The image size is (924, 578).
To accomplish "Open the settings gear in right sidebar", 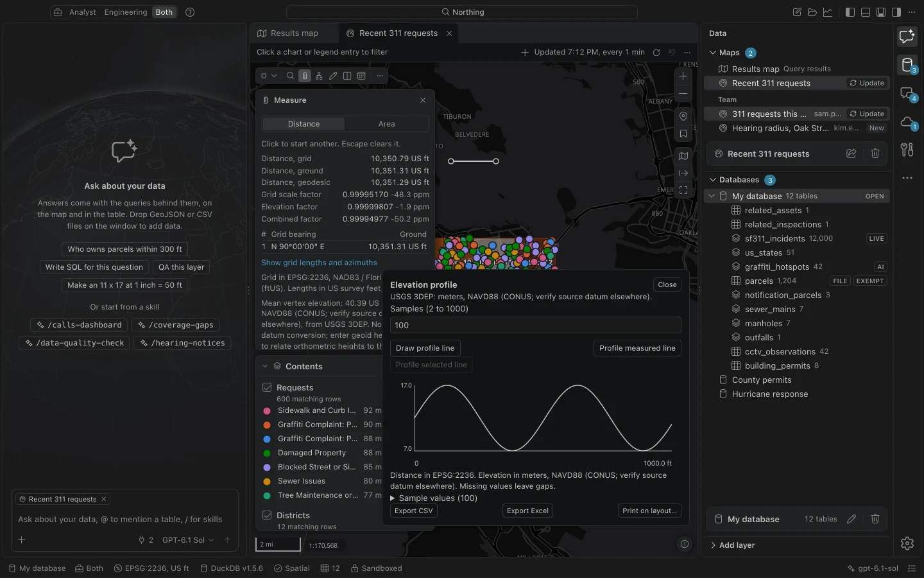I will coord(907,543).
